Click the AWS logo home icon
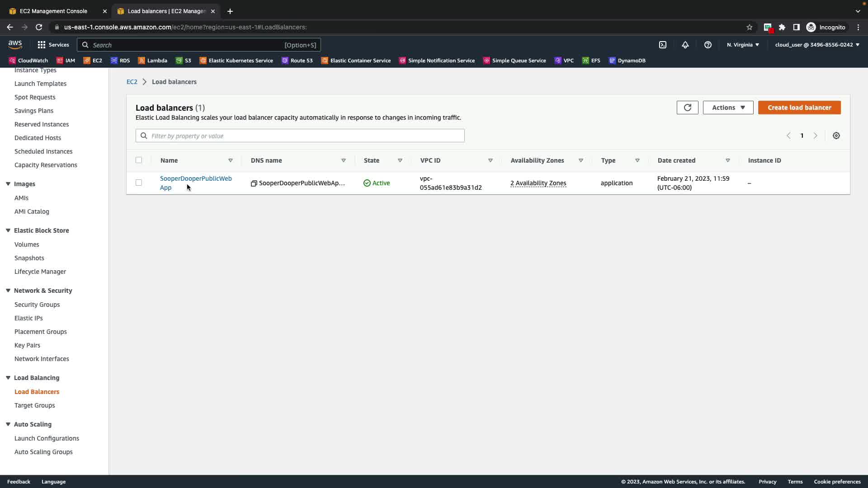This screenshot has height=488, width=868. pos(15,44)
